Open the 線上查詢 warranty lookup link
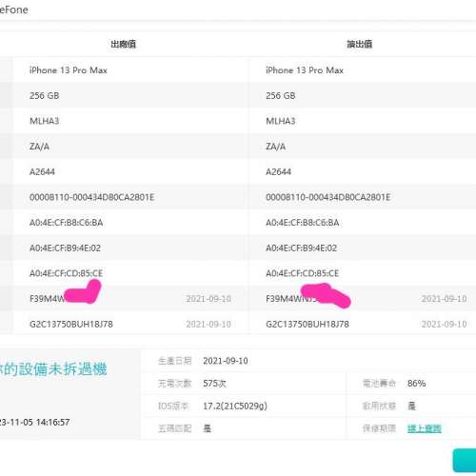Image resolution: width=476 pixels, height=476 pixels. [425, 428]
